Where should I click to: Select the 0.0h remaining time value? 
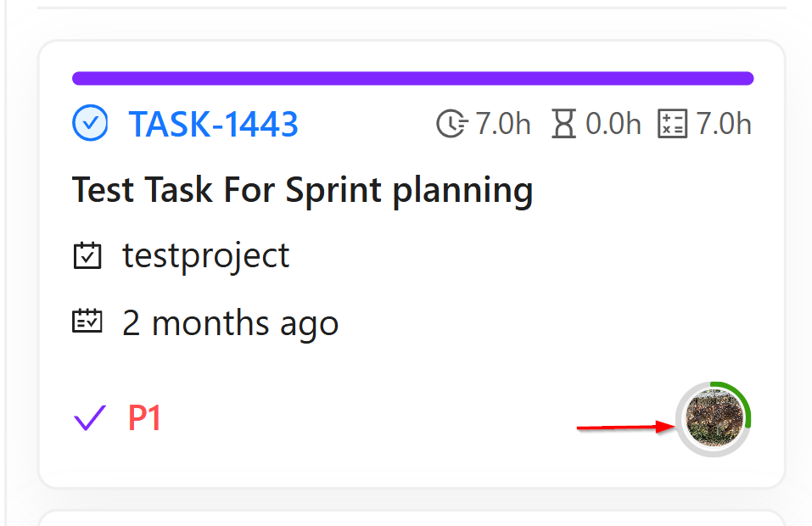[613, 125]
